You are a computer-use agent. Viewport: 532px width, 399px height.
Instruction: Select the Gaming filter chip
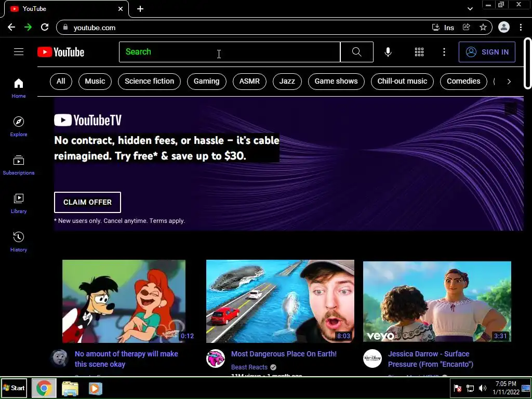pos(206,82)
